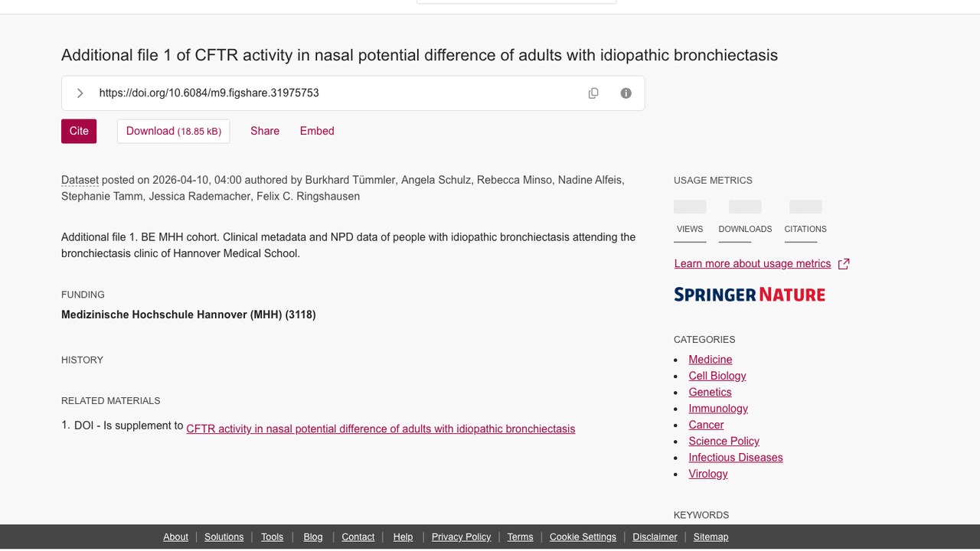
Task: Click the DOWNLOADS metric label
Action: click(745, 229)
